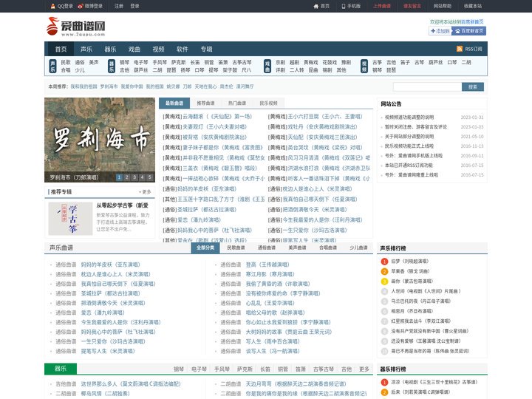Click the 注册 link in top bar
Screen dimensions: 532x399
pos(119,6)
